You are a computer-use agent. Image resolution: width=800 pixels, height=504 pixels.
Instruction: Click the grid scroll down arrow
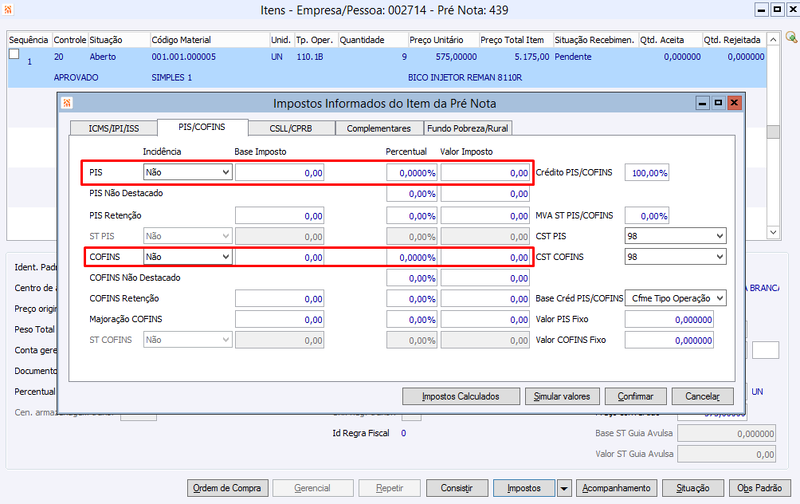pyautogui.click(x=773, y=232)
